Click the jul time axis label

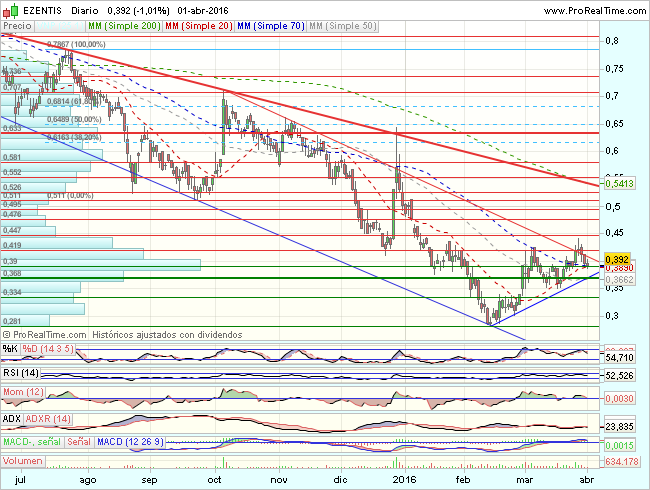pos(20,480)
